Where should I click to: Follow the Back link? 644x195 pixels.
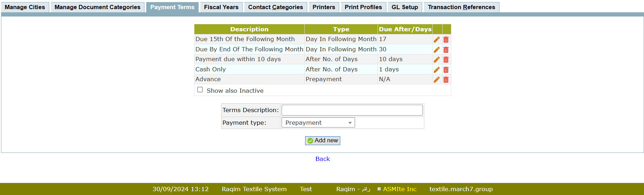(x=322, y=159)
